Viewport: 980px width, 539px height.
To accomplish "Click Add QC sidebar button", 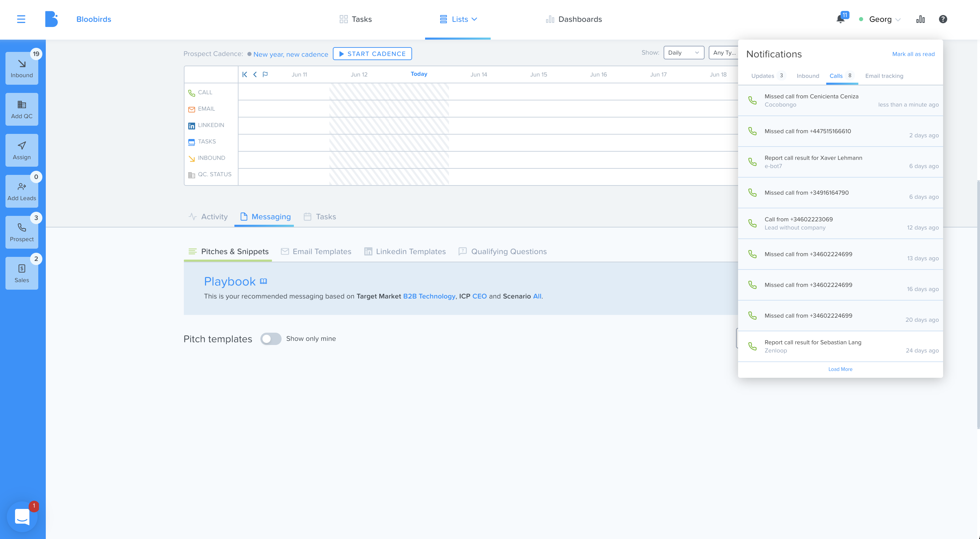I will click(x=22, y=109).
